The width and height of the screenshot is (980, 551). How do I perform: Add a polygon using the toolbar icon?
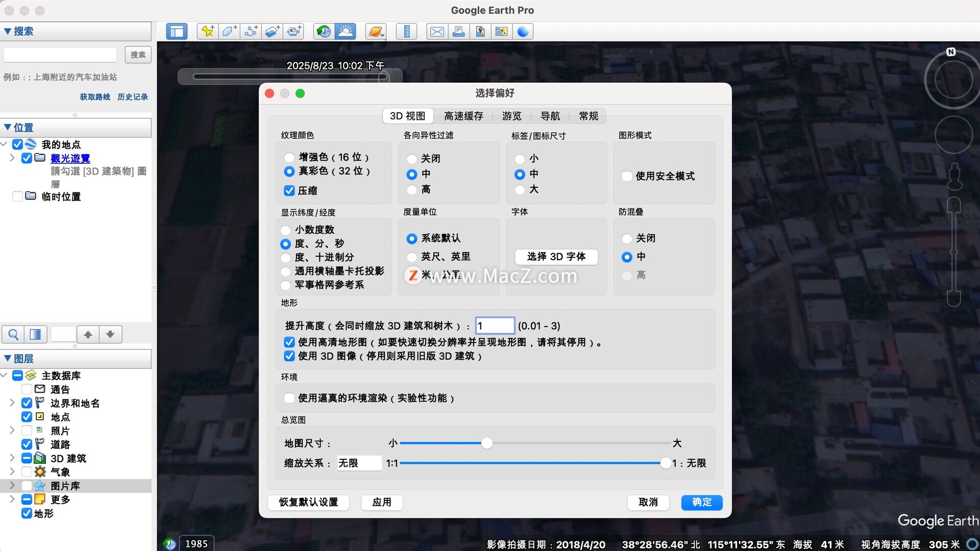tap(229, 32)
